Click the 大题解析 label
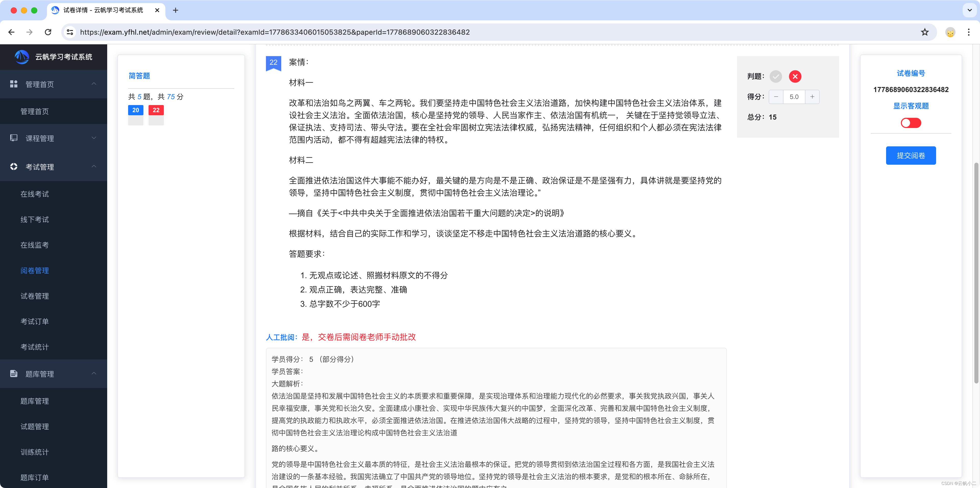 [x=287, y=383]
